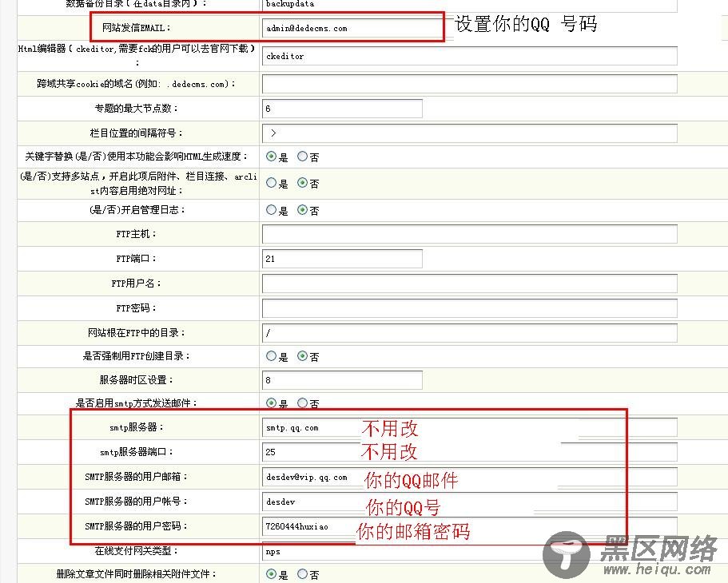The height and width of the screenshot is (583, 728).
Task: Click the SMTP服务器的用户密码 field
Action: pyautogui.click(x=469, y=526)
